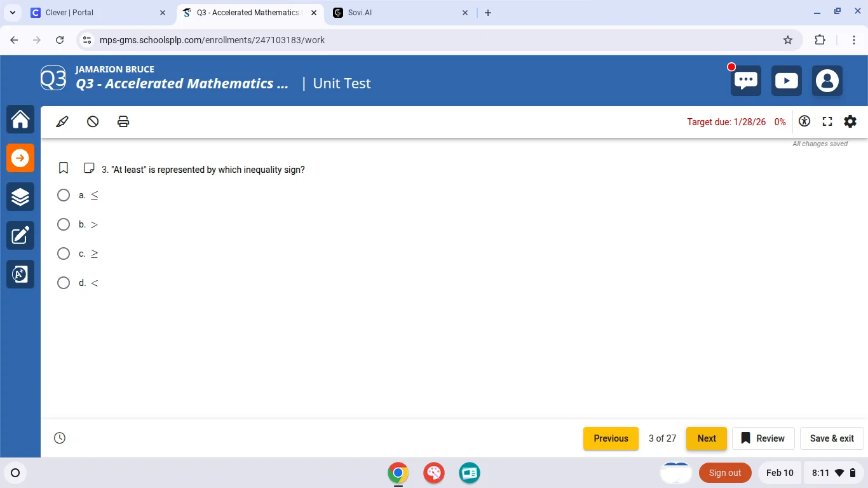Screen dimensions: 868x488
Task: Open the settings gear
Action: pyautogui.click(x=850, y=121)
